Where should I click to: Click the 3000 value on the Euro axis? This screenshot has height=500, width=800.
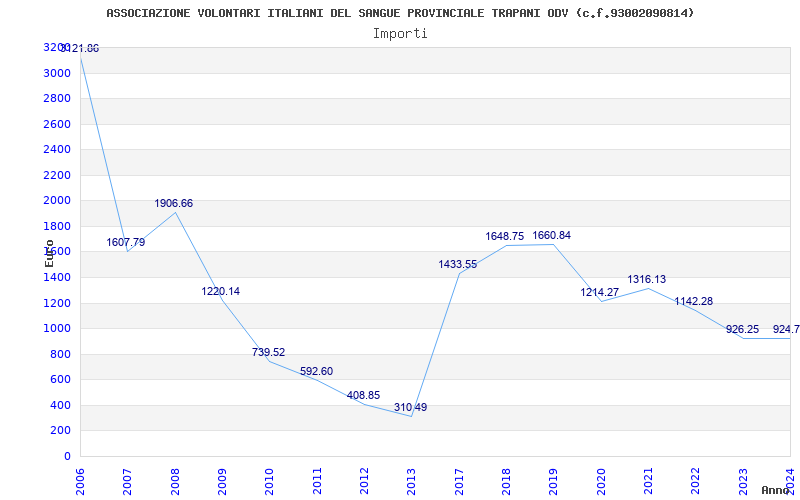[57, 73]
